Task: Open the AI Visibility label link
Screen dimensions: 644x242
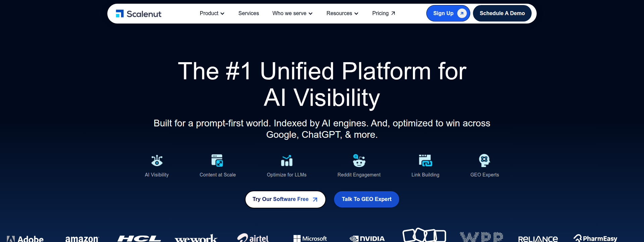Action: [157, 175]
